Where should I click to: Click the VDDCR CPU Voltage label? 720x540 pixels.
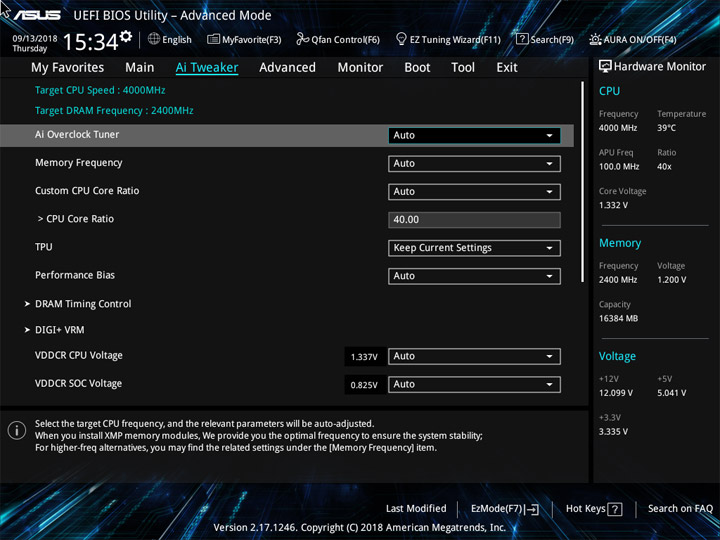pos(79,355)
